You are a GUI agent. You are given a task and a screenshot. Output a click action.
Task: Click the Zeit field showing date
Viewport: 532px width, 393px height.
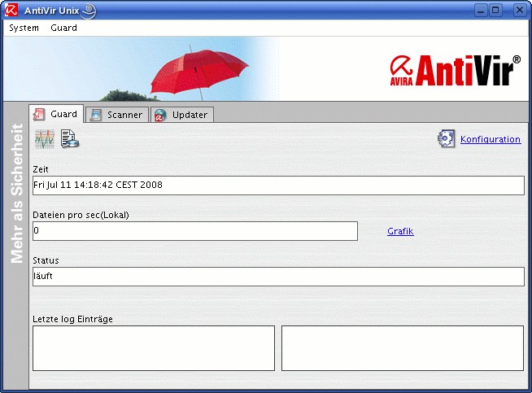pyautogui.click(x=278, y=186)
